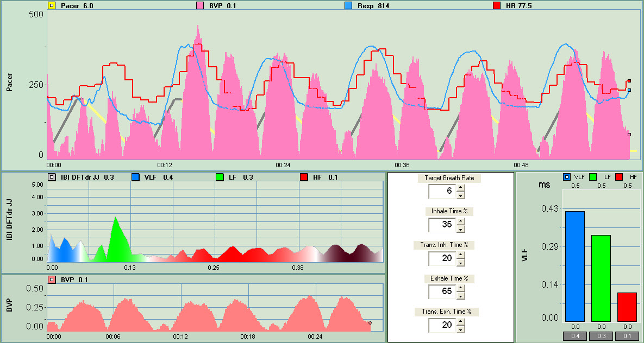The image size is (644, 343).
Task: Increase the Inhale Time % value
Action: 460,221
